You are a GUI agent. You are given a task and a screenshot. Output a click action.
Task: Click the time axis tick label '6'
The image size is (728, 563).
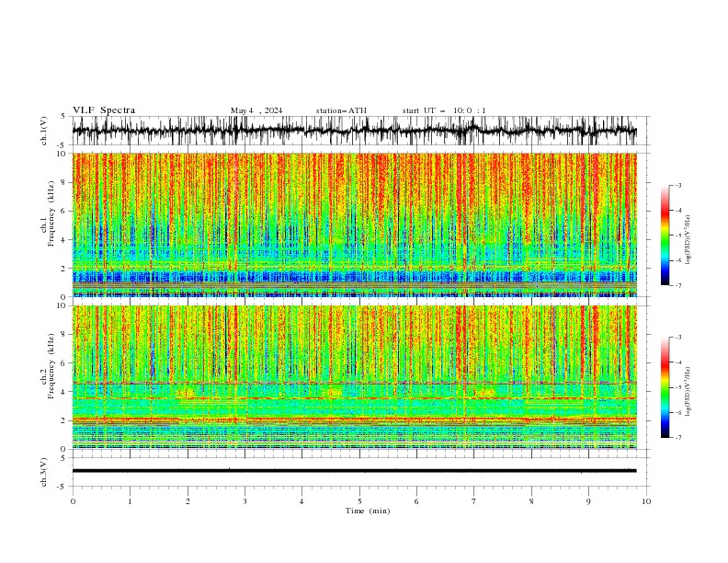(416, 501)
